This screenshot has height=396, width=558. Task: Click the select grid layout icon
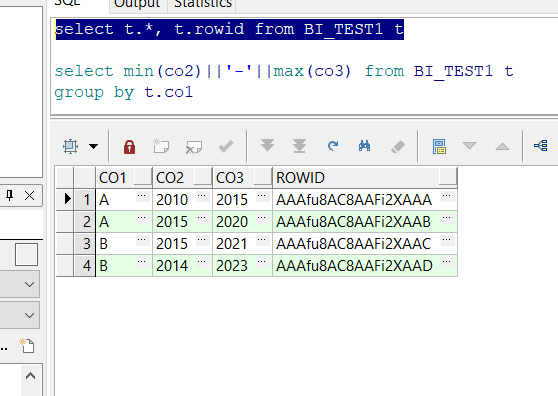(70, 146)
